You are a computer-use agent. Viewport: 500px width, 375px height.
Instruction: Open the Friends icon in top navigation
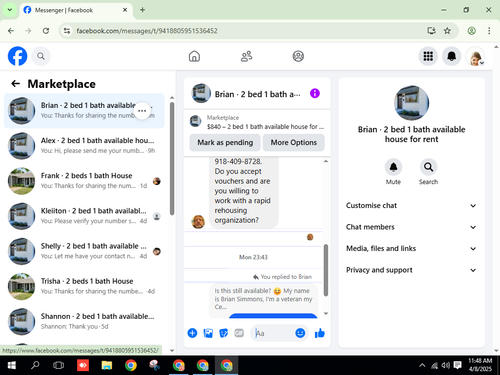(246, 56)
